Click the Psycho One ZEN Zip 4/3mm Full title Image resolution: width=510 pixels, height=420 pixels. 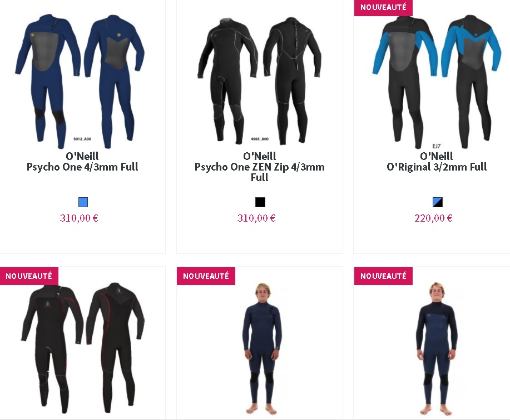[x=260, y=172]
